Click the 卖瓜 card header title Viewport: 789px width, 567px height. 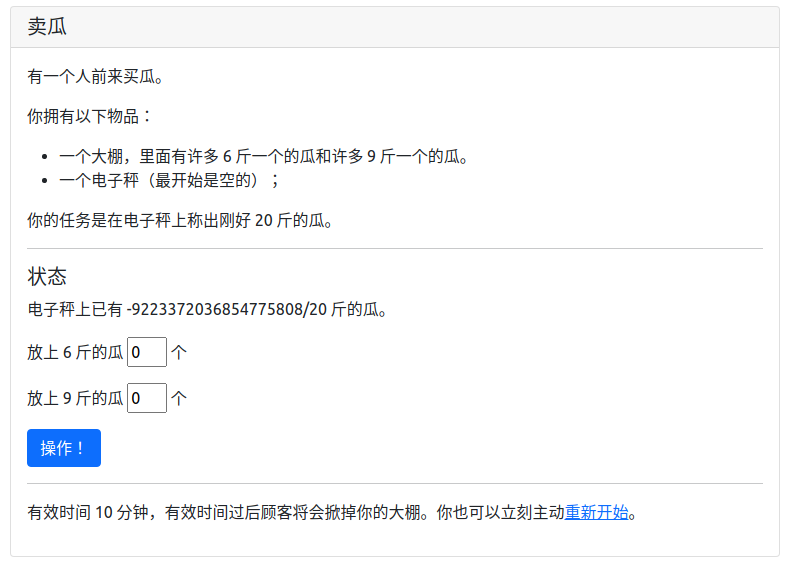[x=47, y=27]
